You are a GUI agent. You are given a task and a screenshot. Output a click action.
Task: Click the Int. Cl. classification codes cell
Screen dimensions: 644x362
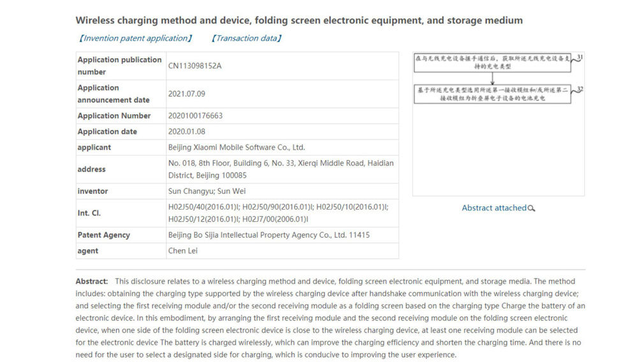278,213
